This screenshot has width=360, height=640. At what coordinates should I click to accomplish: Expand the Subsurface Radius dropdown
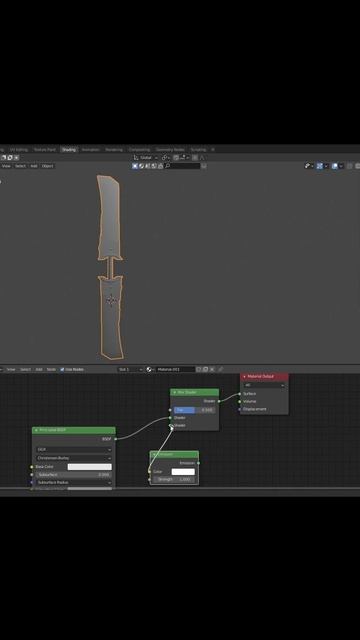74,482
